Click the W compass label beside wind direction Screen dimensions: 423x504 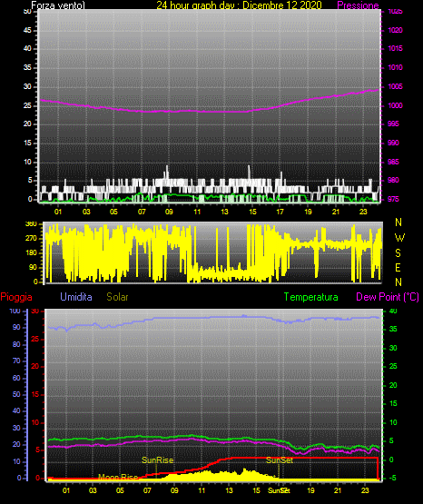coord(399,238)
